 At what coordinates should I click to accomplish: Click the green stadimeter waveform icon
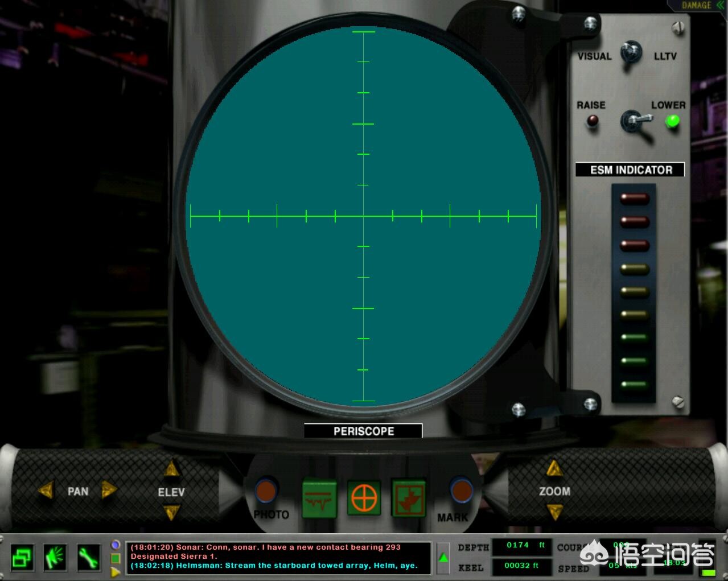[319, 498]
